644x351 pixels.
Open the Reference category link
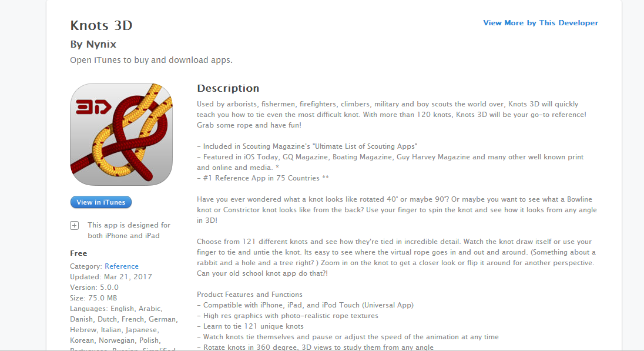(122, 266)
